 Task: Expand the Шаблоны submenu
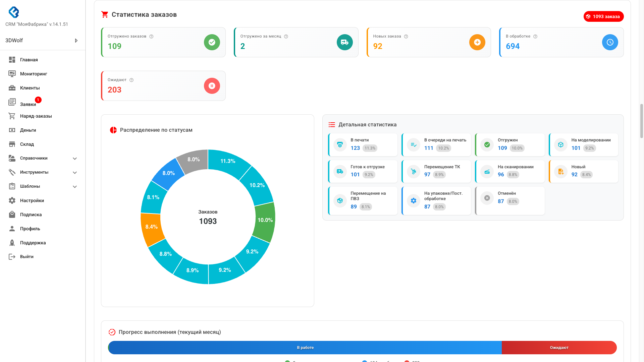pyautogui.click(x=75, y=187)
